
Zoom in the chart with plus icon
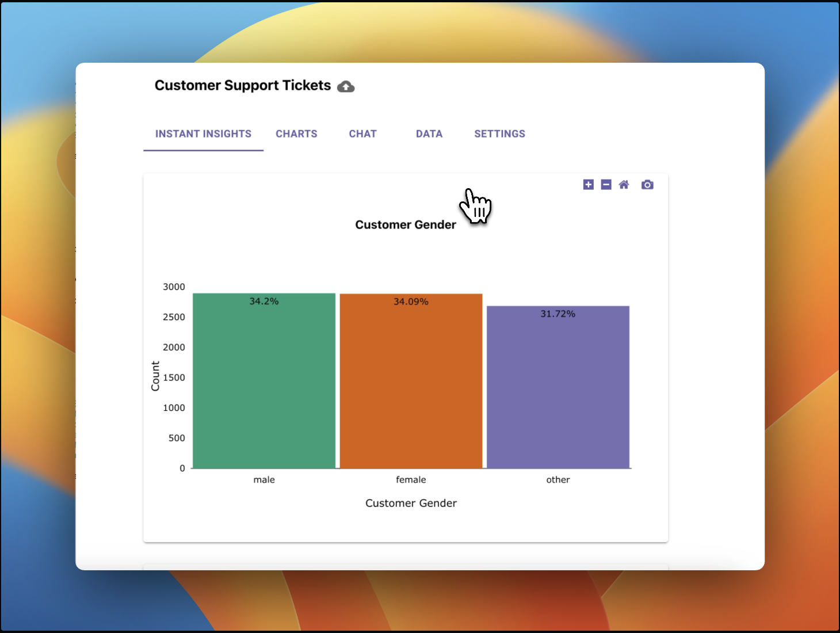(x=588, y=185)
